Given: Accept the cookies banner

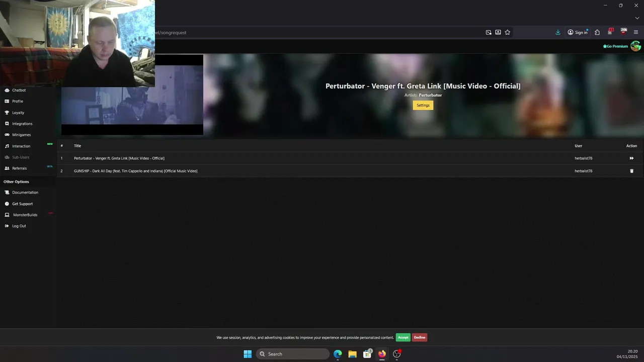Looking at the screenshot, I should click(403, 337).
